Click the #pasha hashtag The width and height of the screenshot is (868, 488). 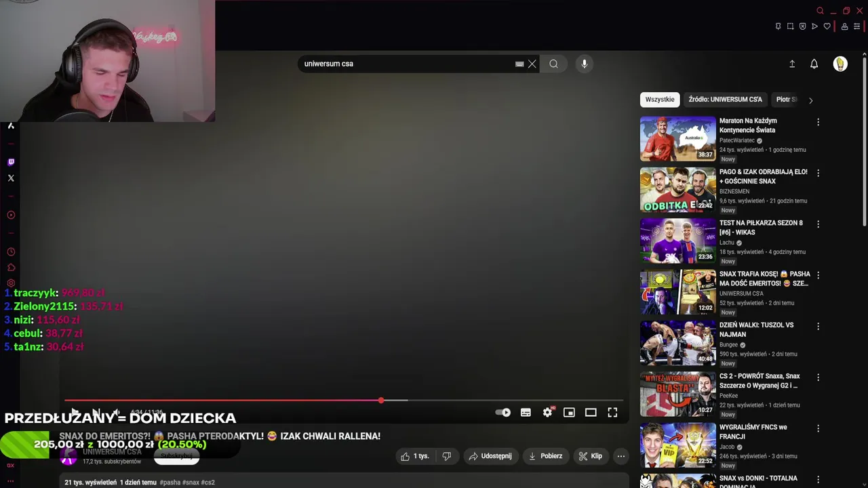pos(170,483)
